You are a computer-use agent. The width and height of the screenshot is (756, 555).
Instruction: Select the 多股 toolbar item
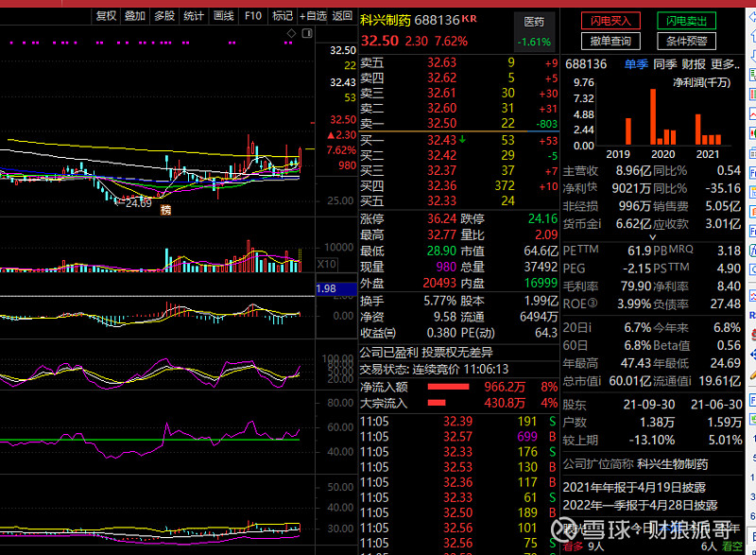click(164, 16)
